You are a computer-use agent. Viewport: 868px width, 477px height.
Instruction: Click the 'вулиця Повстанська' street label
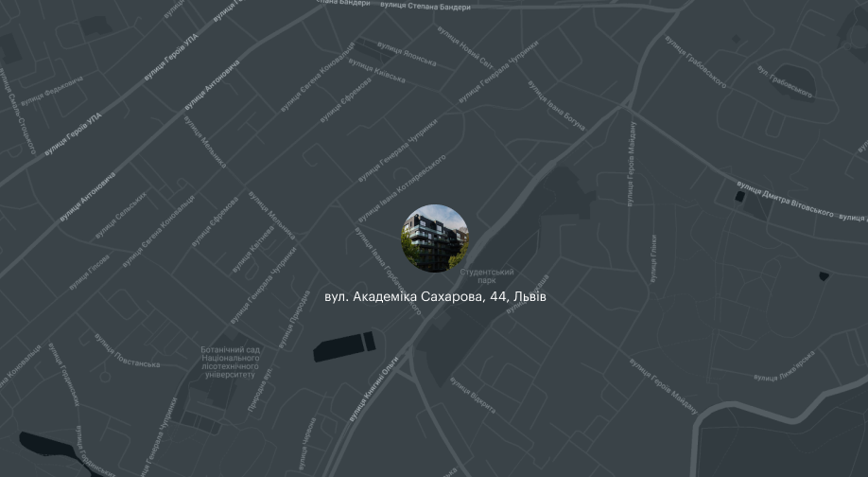coord(127,350)
